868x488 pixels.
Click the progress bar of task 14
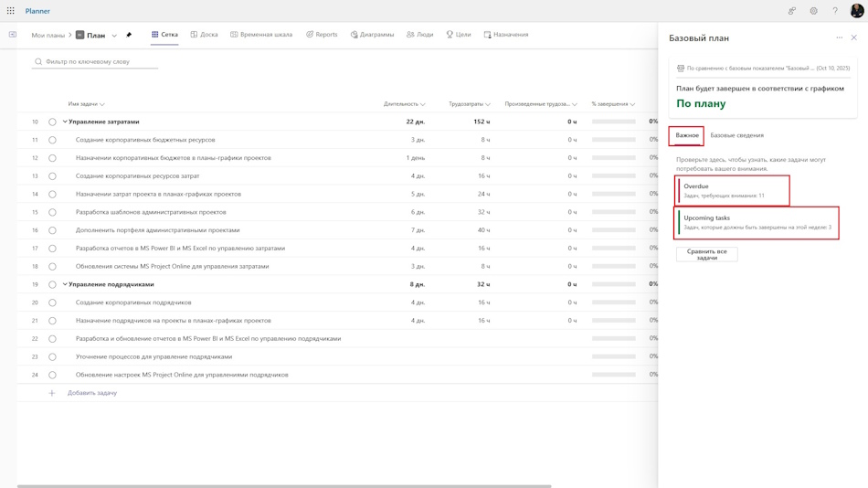click(613, 194)
